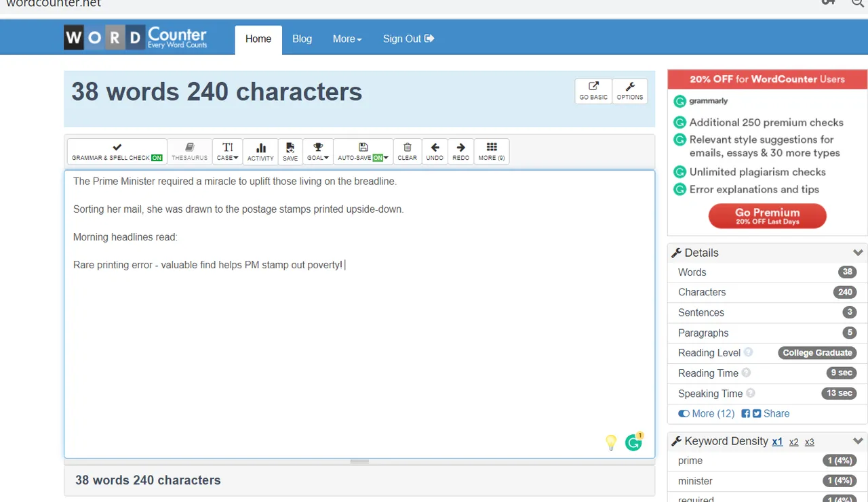This screenshot has height=502, width=868.
Task: Click 'Unlimited plagiarism checks' ad line
Action: pos(757,172)
